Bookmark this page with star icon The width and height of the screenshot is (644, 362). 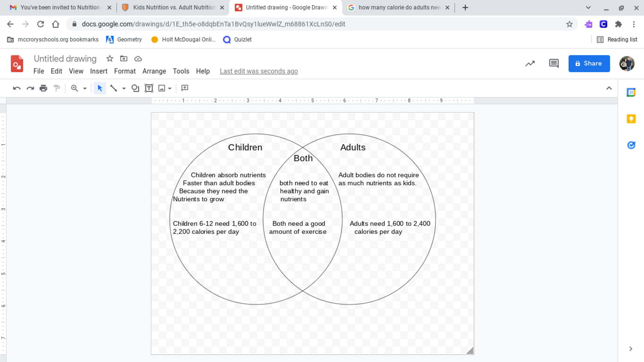click(569, 24)
